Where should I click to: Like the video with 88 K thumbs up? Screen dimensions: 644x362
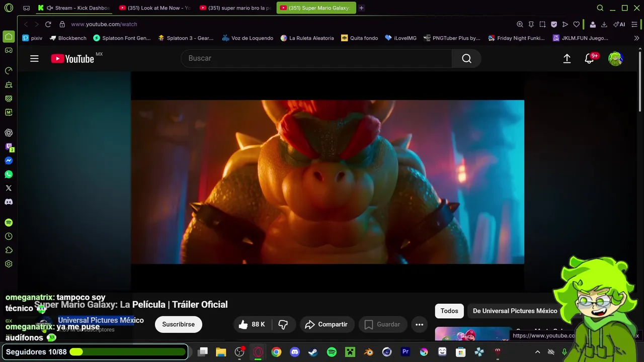click(x=252, y=324)
